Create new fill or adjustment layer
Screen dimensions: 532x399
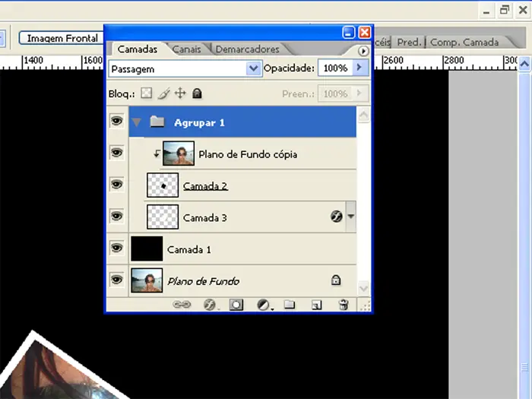point(263,305)
